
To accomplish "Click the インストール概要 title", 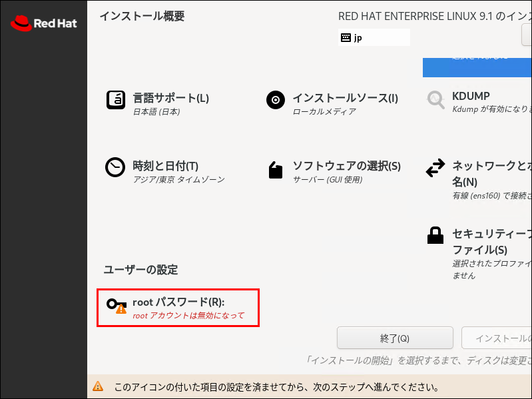I will pos(142,16).
